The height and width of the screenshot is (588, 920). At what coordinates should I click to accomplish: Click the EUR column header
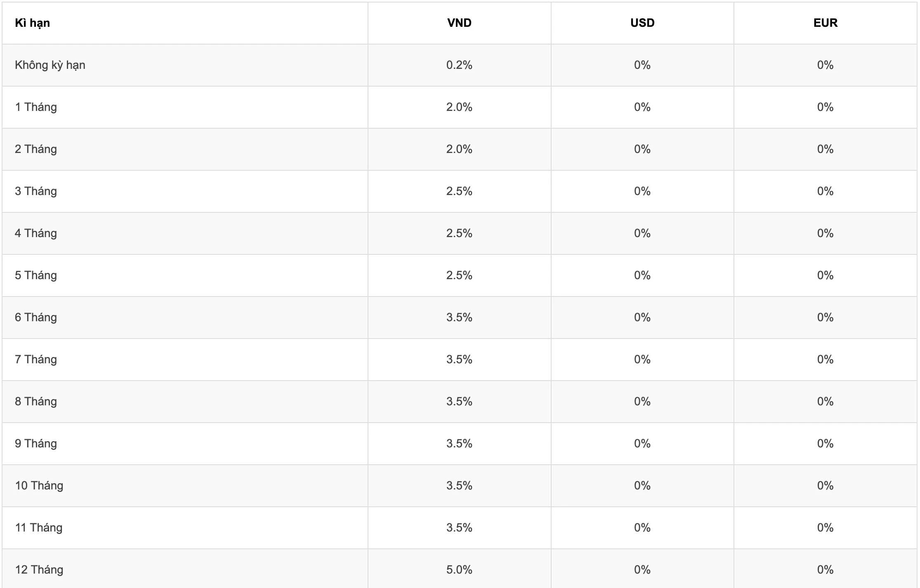click(826, 23)
